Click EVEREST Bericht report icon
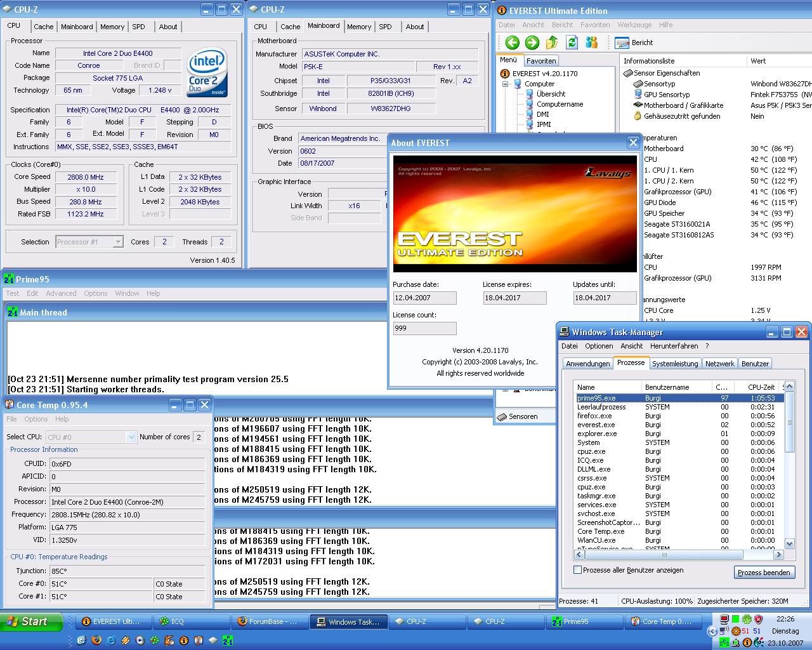 pyautogui.click(x=622, y=43)
